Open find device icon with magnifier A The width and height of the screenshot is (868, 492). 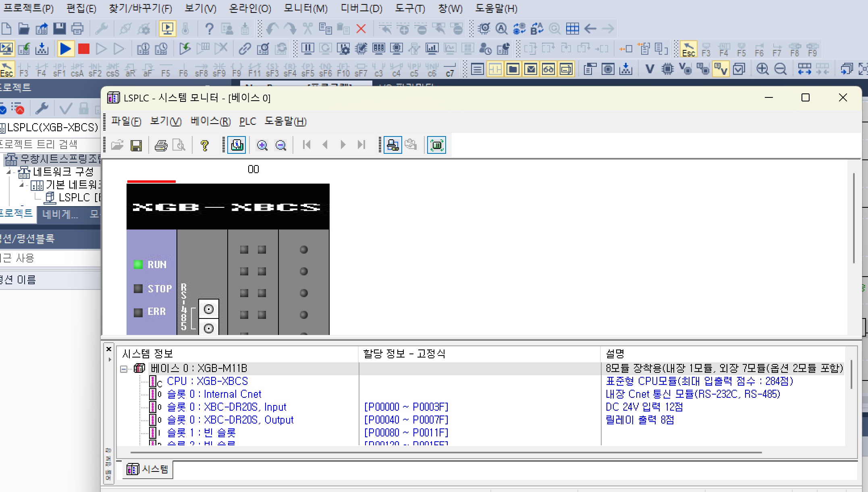tap(501, 29)
